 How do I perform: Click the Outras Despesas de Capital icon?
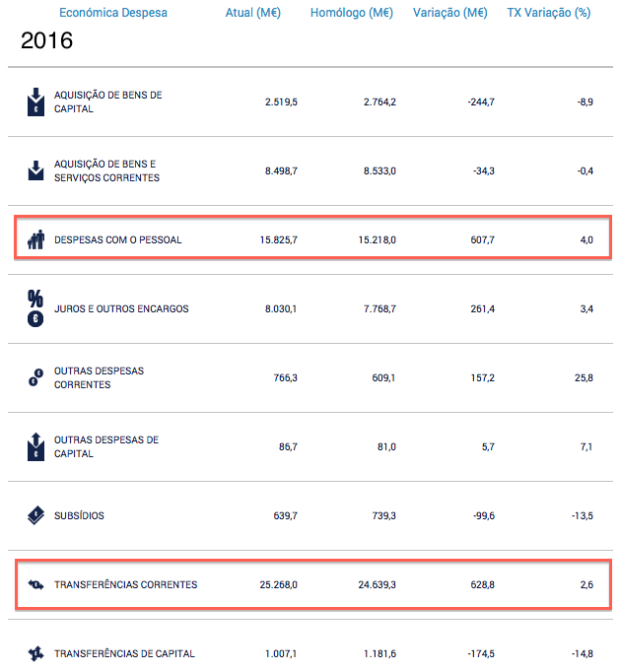click(x=36, y=446)
